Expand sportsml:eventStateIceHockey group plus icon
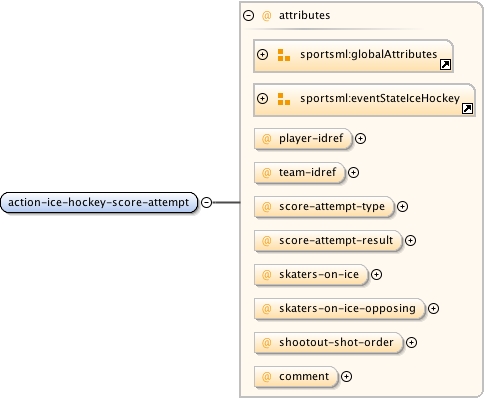This screenshot has width=501, height=399. pyautogui.click(x=263, y=98)
